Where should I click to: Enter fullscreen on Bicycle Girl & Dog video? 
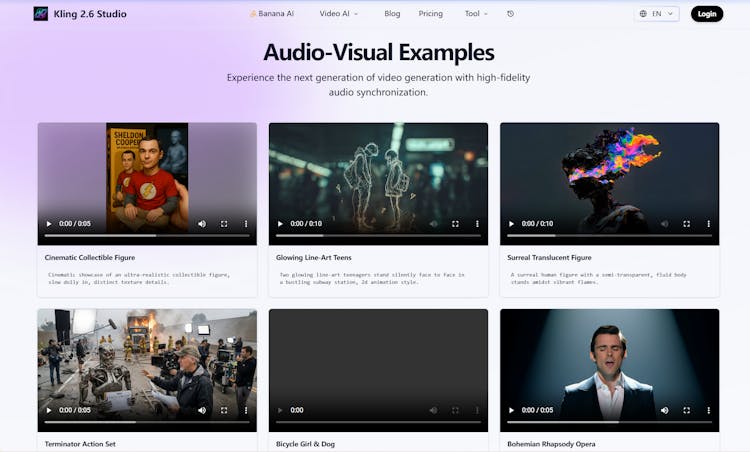tap(455, 410)
